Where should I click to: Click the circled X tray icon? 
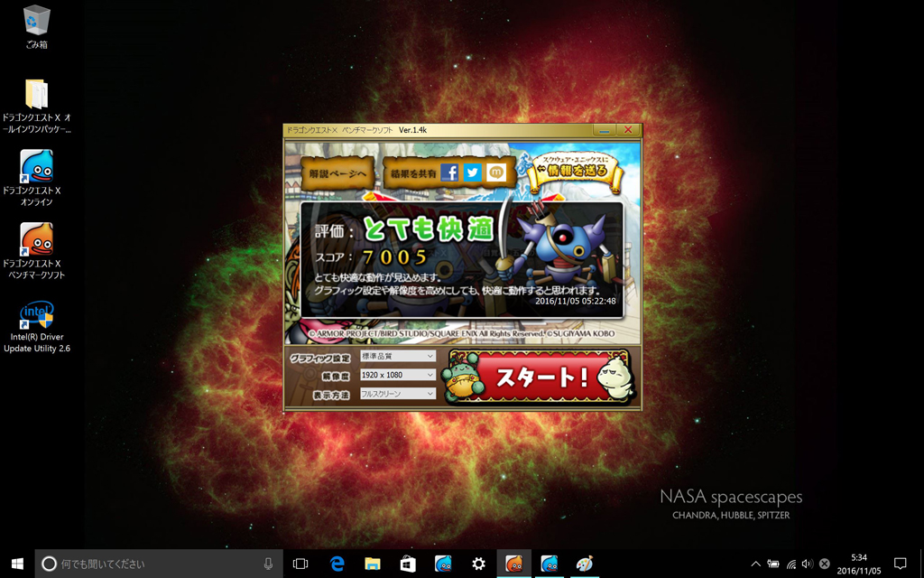coord(825,564)
